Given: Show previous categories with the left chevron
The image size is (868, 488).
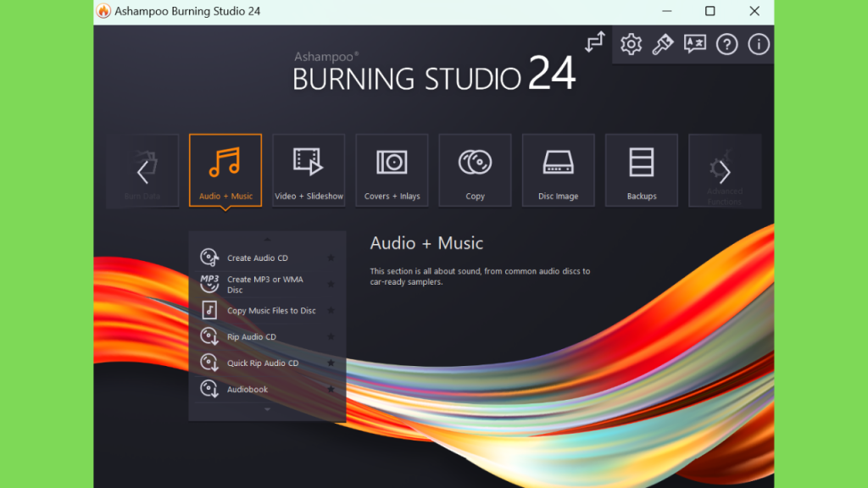Looking at the screenshot, I should pos(142,171).
